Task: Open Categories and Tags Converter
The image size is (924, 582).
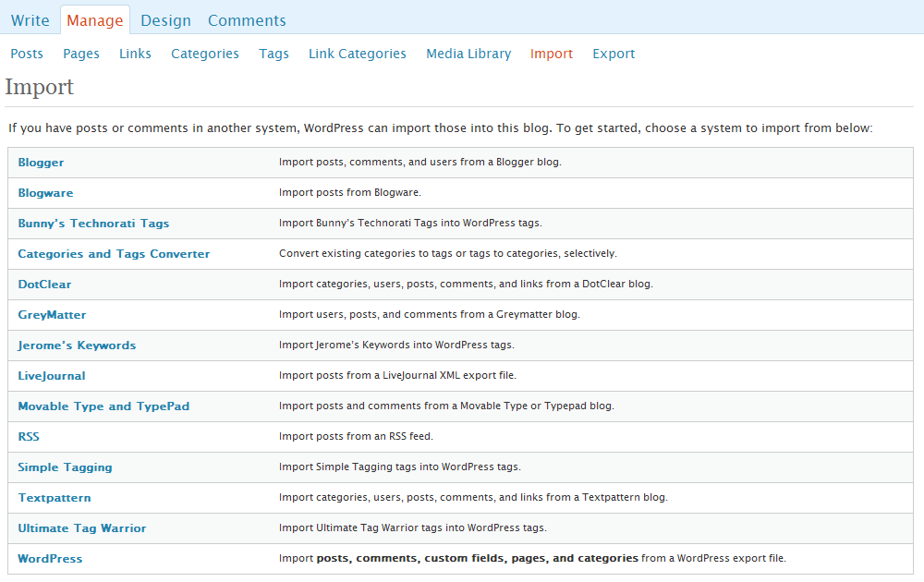Action: point(114,254)
